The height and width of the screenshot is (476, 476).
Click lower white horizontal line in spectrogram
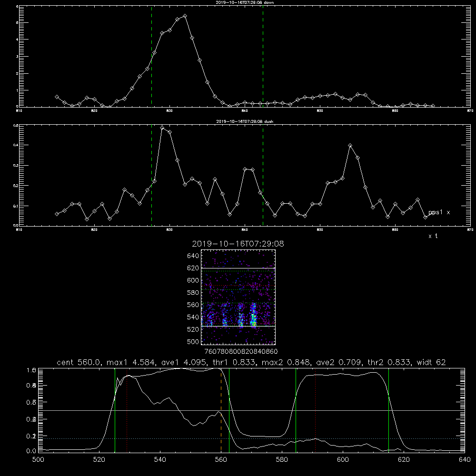pyautogui.click(x=238, y=326)
